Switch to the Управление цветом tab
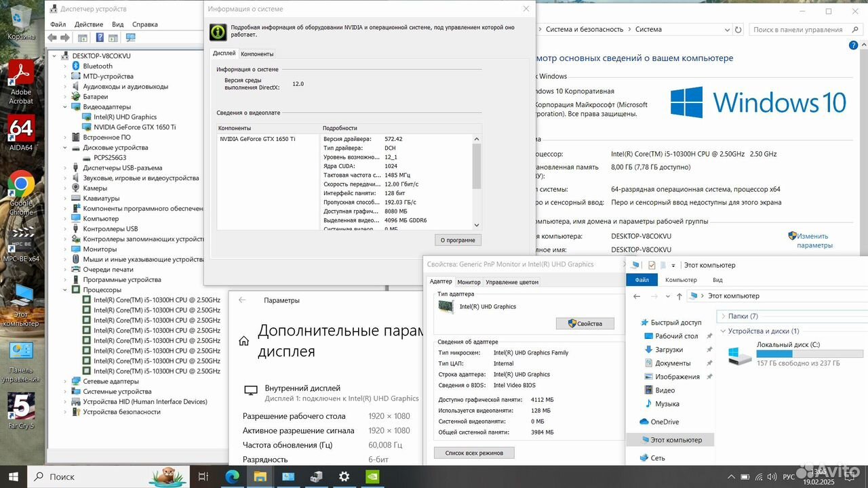Screen dimensions: 868x488 pos(512,282)
